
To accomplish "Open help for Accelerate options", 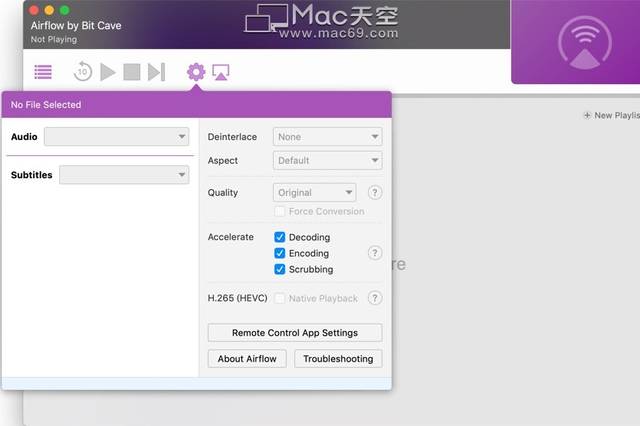I will [375, 253].
